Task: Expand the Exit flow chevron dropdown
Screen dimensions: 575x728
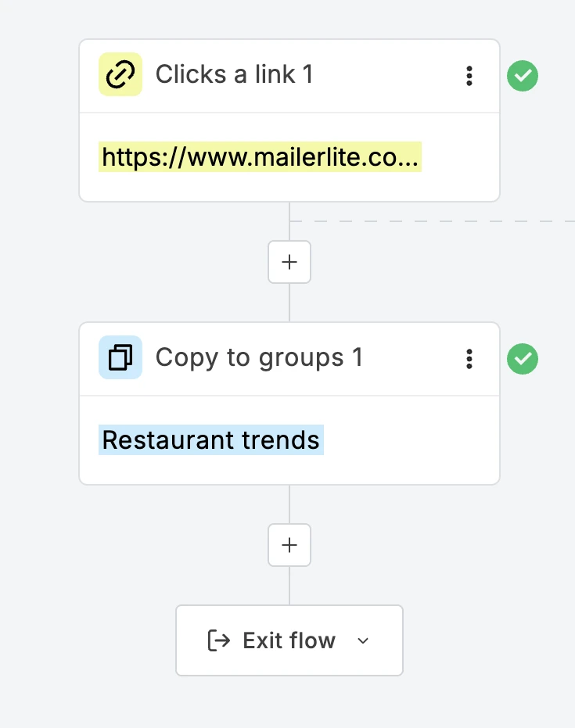Action: tap(362, 641)
